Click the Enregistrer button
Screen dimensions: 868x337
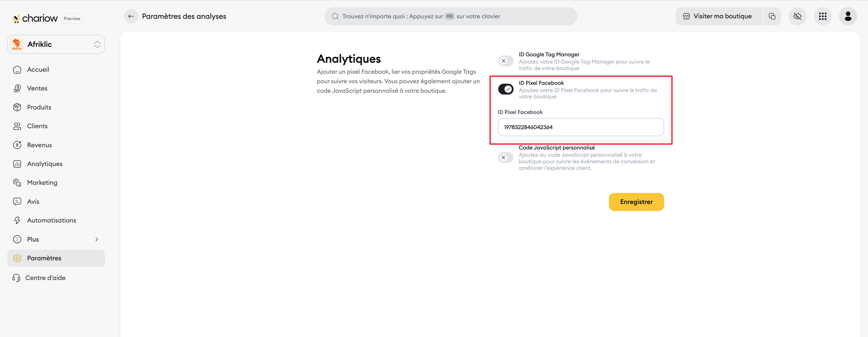[x=636, y=202]
